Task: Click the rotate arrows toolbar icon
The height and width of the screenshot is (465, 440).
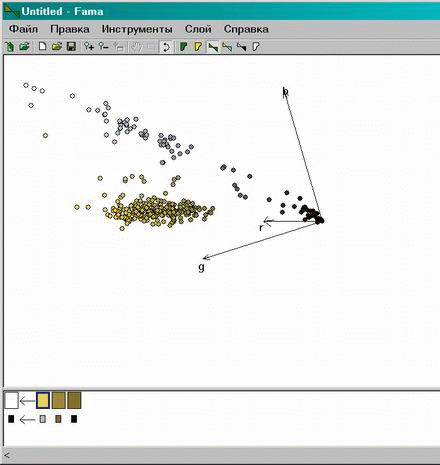Action: 166,47
